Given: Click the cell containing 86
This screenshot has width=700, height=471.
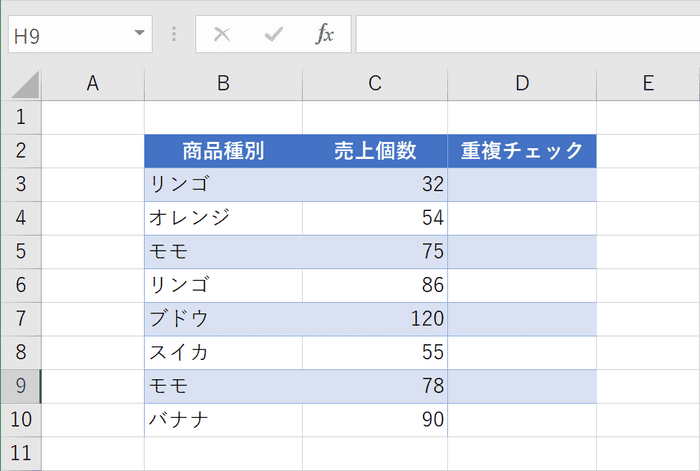Looking at the screenshot, I should click(375, 285).
